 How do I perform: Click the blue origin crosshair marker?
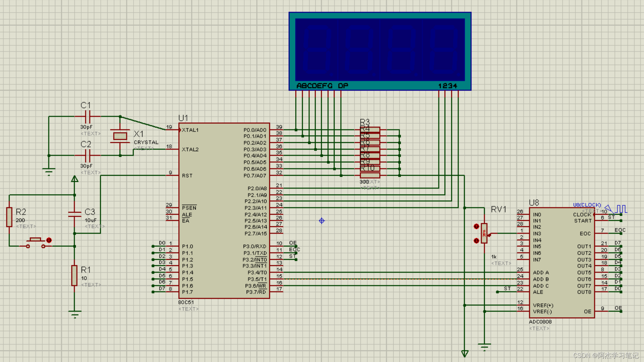pos(321,221)
